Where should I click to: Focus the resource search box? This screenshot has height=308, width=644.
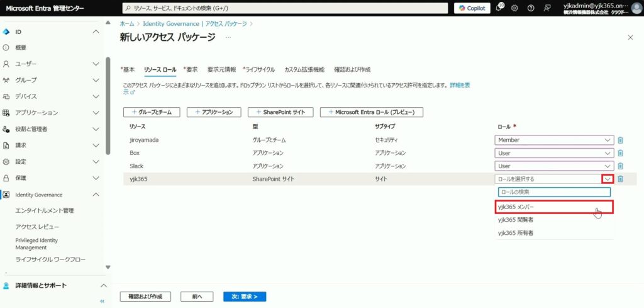[x=285, y=8]
